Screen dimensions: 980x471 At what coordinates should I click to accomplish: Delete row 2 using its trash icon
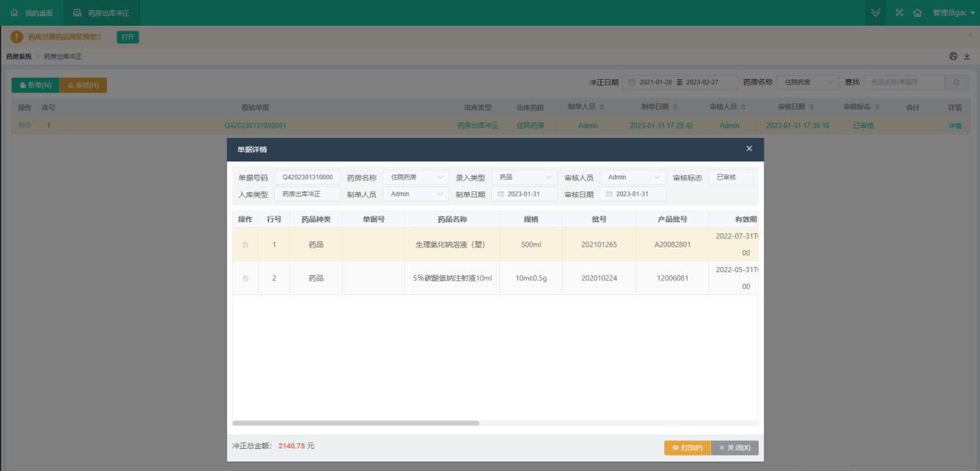click(x=245, y=279)
